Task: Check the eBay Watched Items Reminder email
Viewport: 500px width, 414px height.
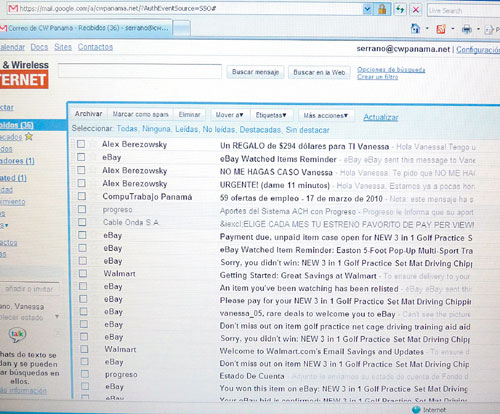Action: [x=81, y=157]
